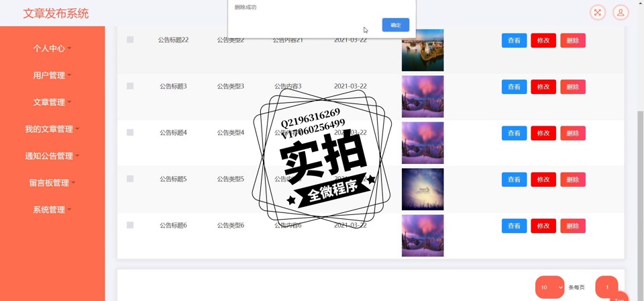Open the items-per-page dropdown showing 10
The width and height of the screenshot is (644, 301).
click(549, 288)
